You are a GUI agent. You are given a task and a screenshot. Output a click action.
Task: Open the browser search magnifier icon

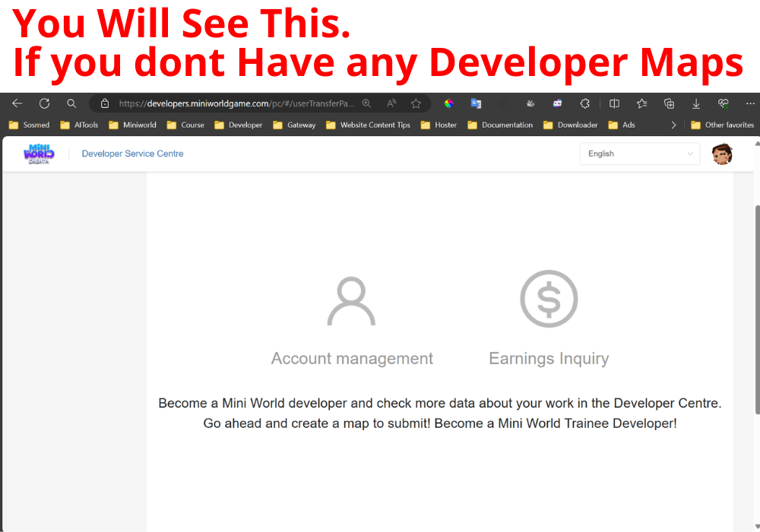[71, 103]
